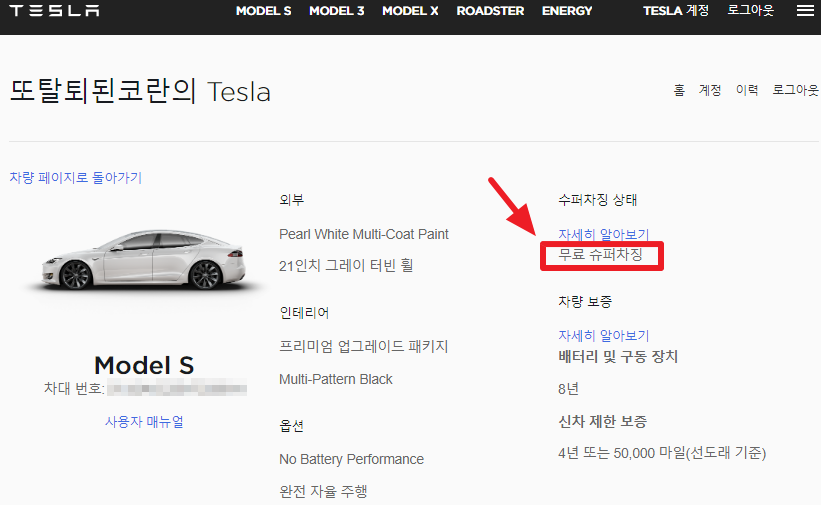Click the 인테리어 section heading
This screenshot has height=505, width=821.
(304, 313)
